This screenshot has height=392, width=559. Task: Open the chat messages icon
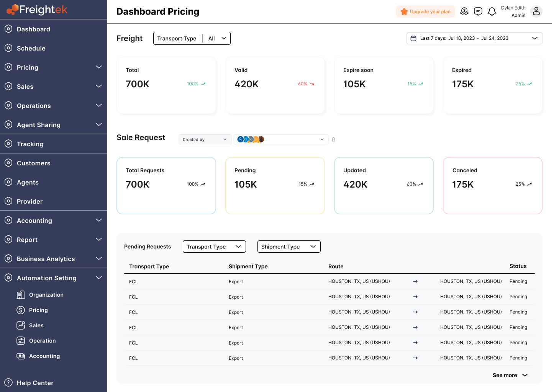coord(478,11)
